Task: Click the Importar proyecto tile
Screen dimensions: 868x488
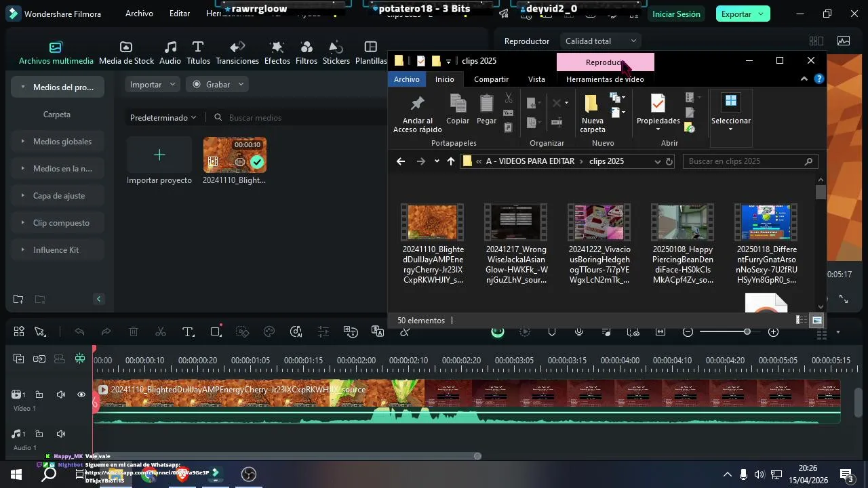Action: (159, 161)
